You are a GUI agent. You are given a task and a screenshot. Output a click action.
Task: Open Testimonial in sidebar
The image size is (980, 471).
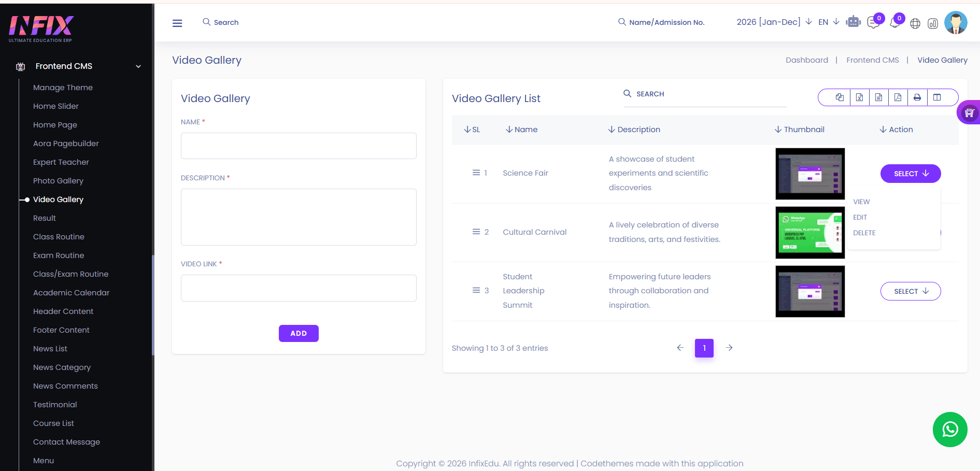[55, 405]
